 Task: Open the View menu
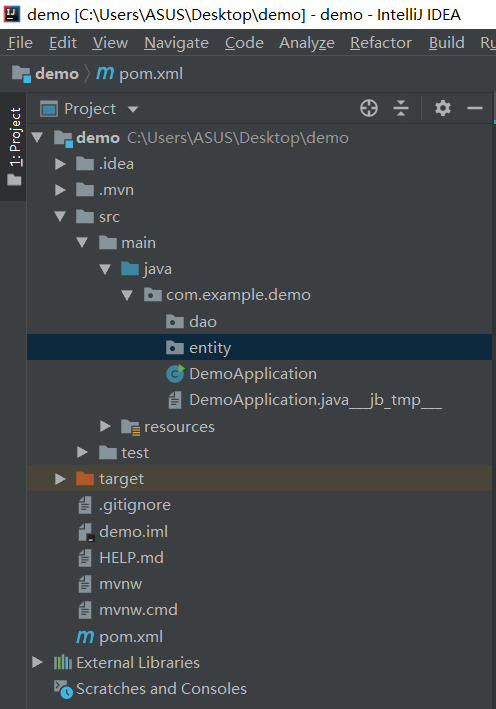(x=110, y=43)
